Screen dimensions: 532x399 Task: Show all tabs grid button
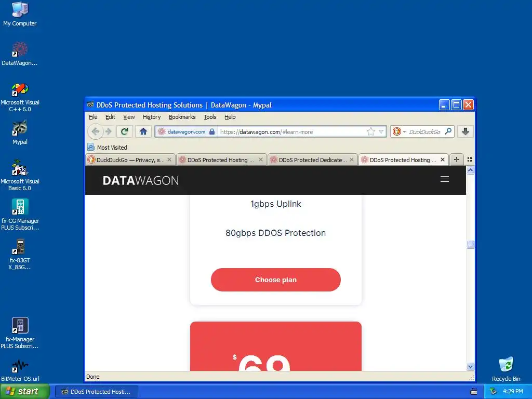click(470, 159)
